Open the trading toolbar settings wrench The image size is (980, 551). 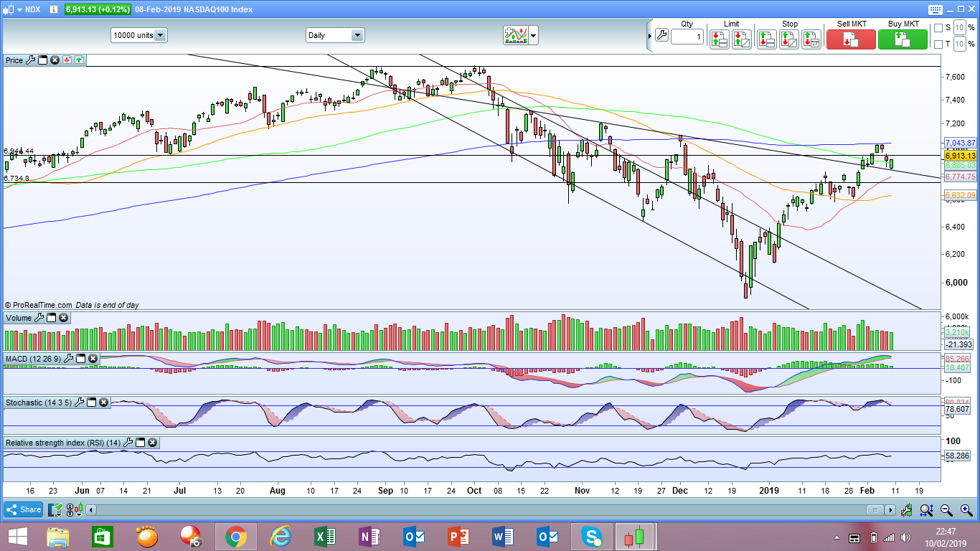(x=661, y=35)
